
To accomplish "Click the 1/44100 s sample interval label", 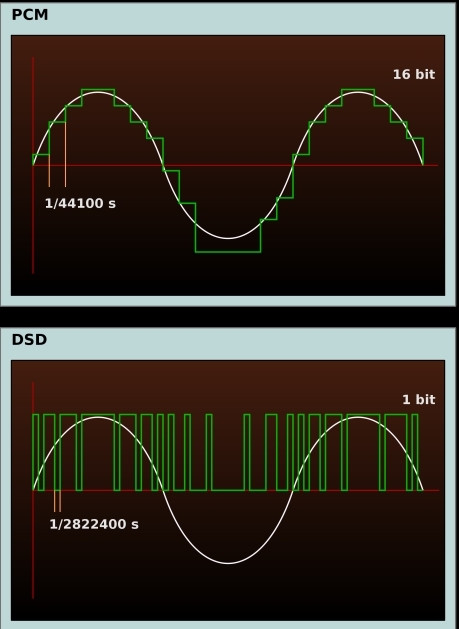I will click(x=80, y=203).
